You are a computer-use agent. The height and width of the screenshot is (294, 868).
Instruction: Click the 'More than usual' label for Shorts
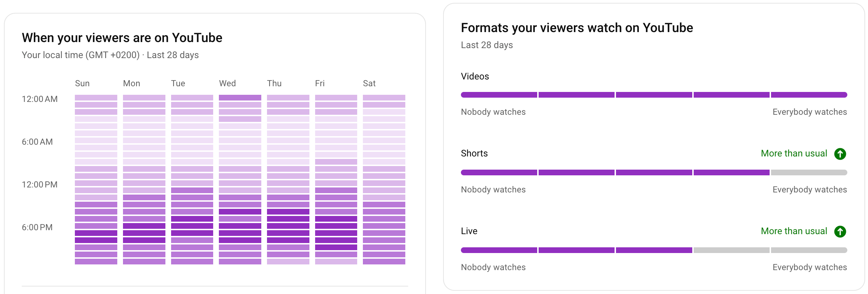(x=794, y=153)
